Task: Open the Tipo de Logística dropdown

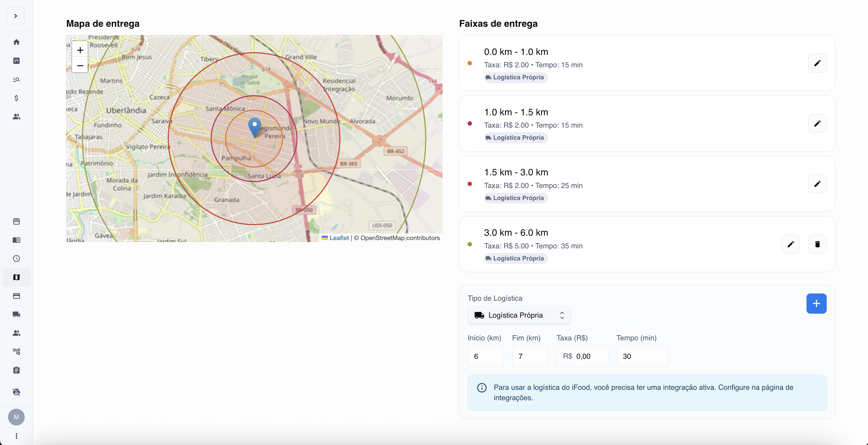Action: [519, 315]
